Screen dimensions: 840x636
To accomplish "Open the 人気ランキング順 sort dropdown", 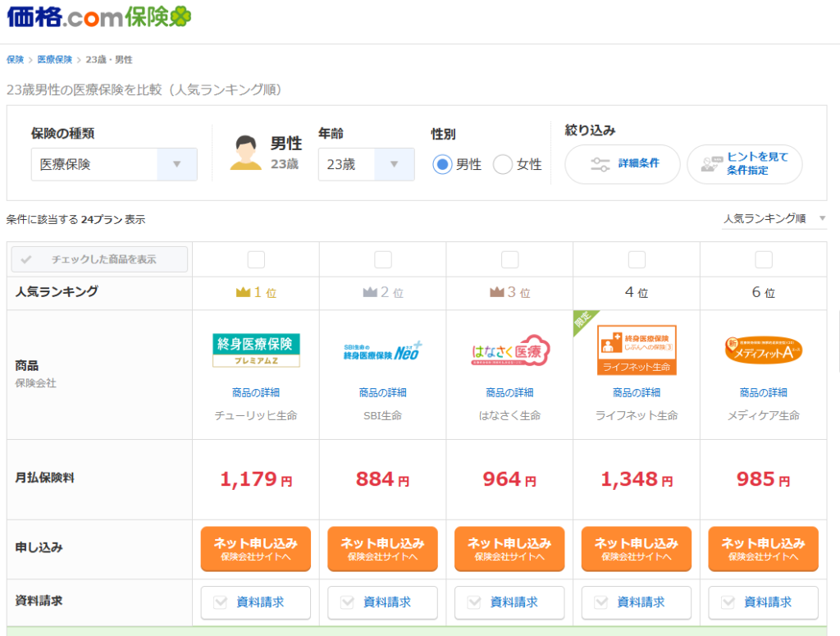I will coord(774,218).
